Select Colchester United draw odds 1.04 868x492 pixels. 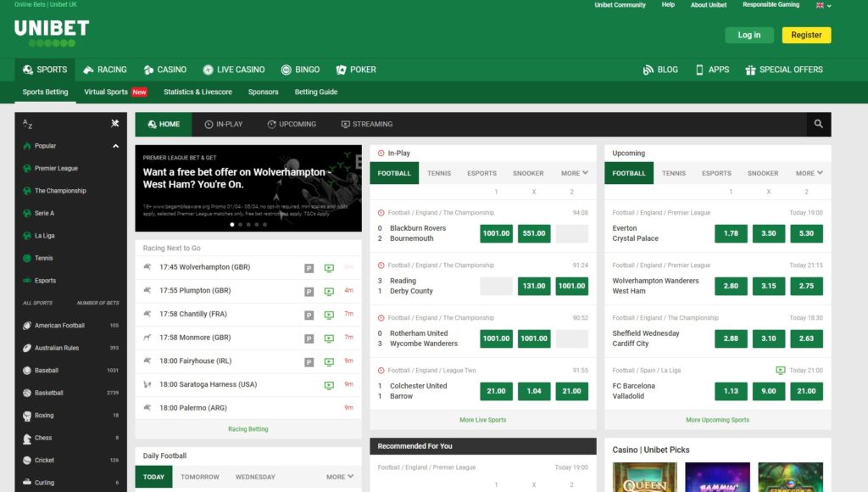(x=534, y=391)
